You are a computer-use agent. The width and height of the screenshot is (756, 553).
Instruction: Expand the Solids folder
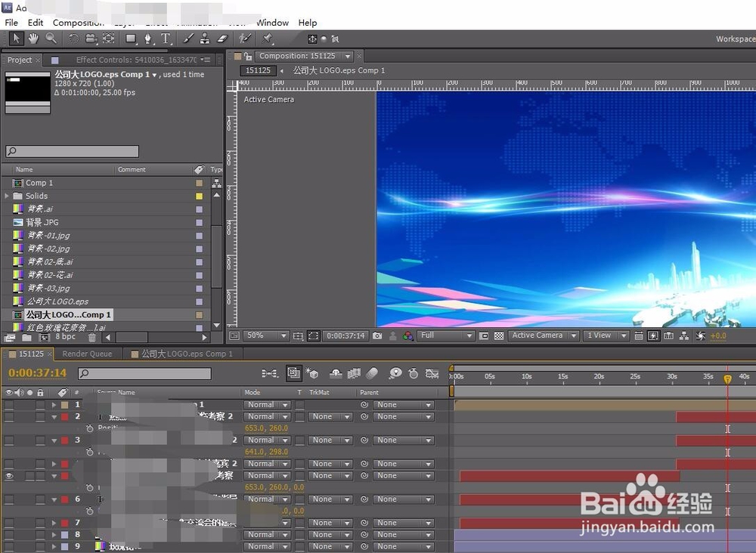pos(7,196)
